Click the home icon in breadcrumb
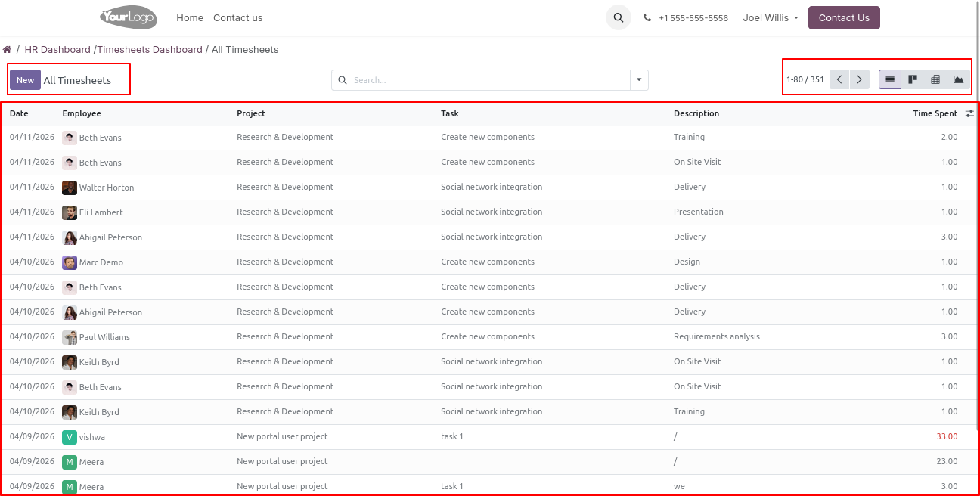Image resolution: width=980 pixels, height=496 pixels. [7, 50]
